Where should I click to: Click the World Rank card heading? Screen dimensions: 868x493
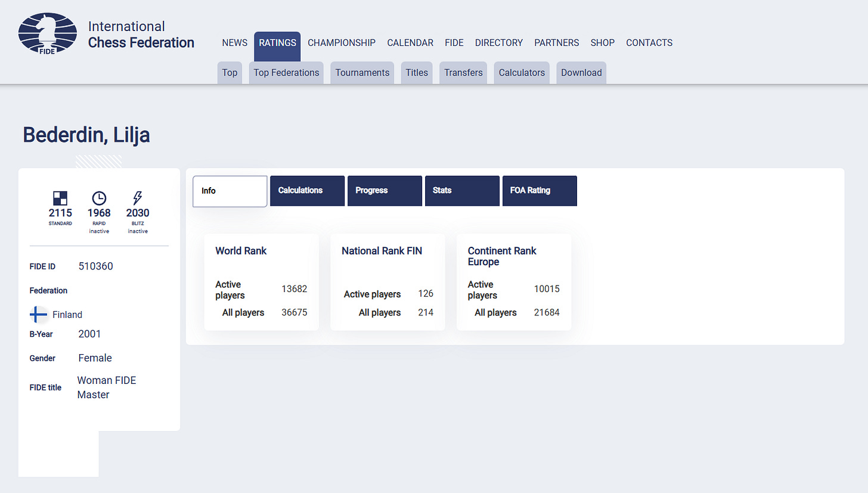pos(241,251)
